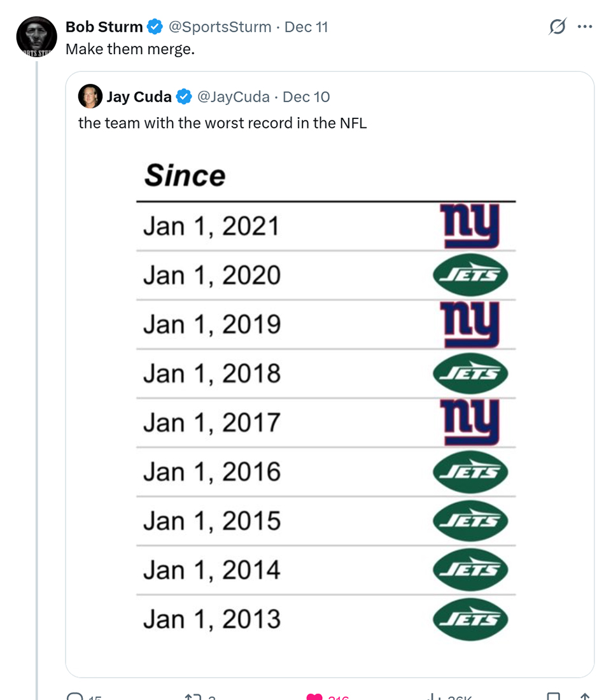Image resolution: width=611 pixels, height=700 pixels.
Task: Click Bob Sturm's blue verified badge
Action: (x=155, y=27)
